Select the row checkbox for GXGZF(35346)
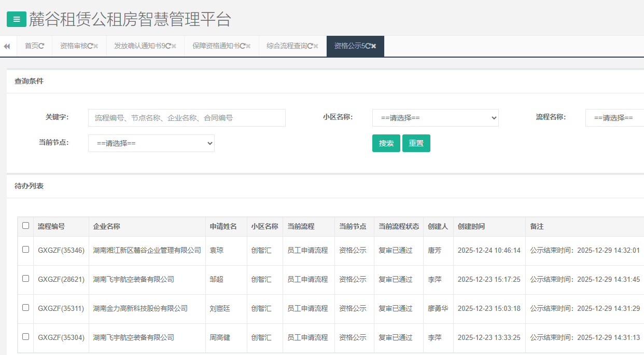Viewport: 644px width, 355px height. [x=26, y=250]
